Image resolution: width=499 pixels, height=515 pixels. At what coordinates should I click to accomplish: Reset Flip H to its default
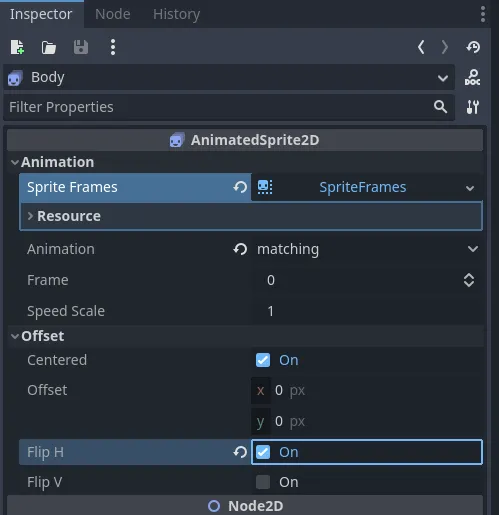(240, 452)
